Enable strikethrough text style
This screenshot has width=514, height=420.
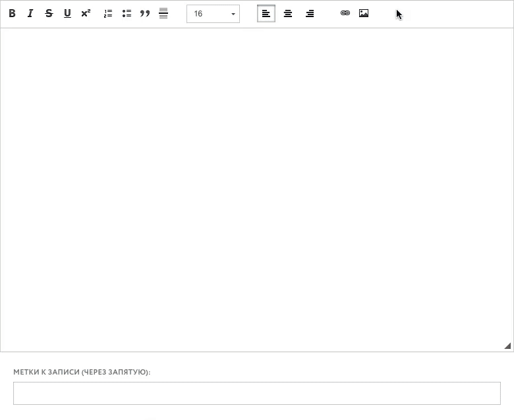[x=49, y=13]
